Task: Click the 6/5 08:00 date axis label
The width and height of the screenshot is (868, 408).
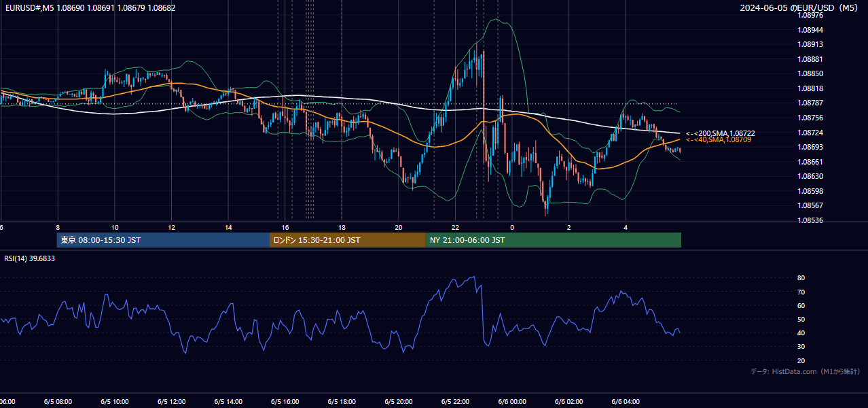Action: coord(58,402)
